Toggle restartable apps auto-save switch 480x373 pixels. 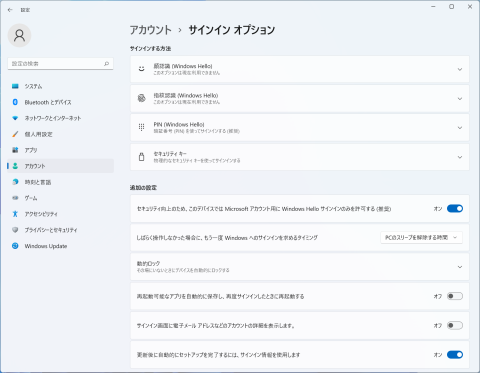click(455, 296)
